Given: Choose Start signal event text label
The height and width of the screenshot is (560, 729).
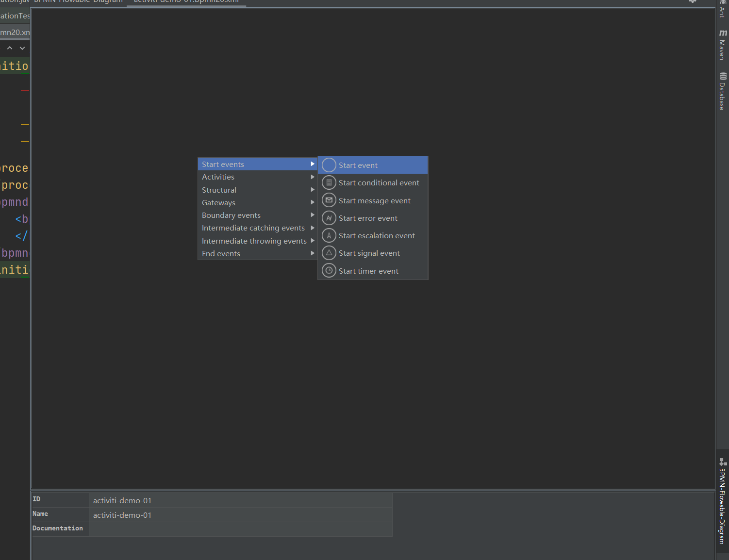Looking at the screenshot, I should click(369, 253).
